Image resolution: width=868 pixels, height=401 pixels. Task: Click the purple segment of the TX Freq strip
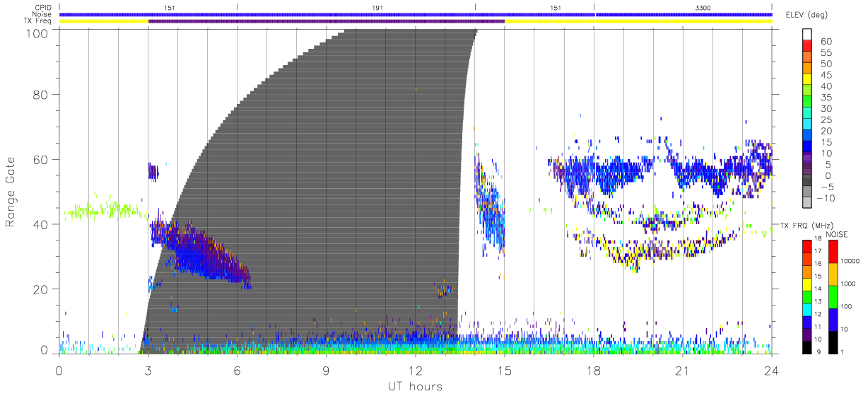327,21
